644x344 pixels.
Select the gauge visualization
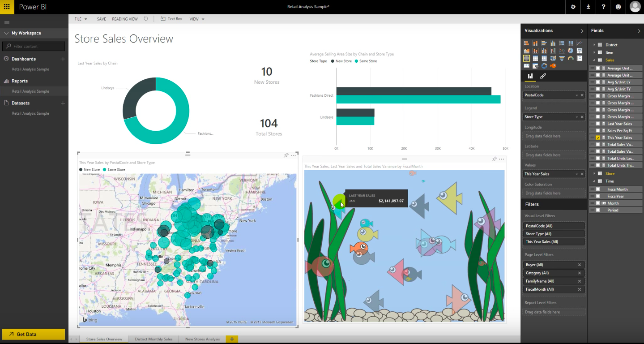tap(571, 58)
